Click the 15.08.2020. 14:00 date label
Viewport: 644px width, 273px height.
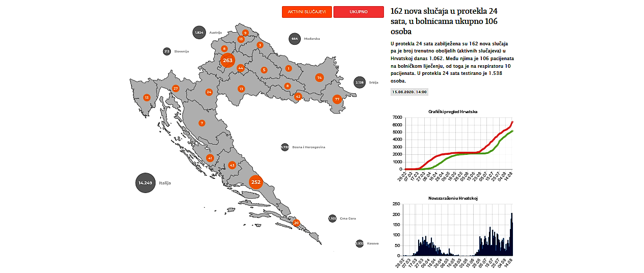[409, 92]
